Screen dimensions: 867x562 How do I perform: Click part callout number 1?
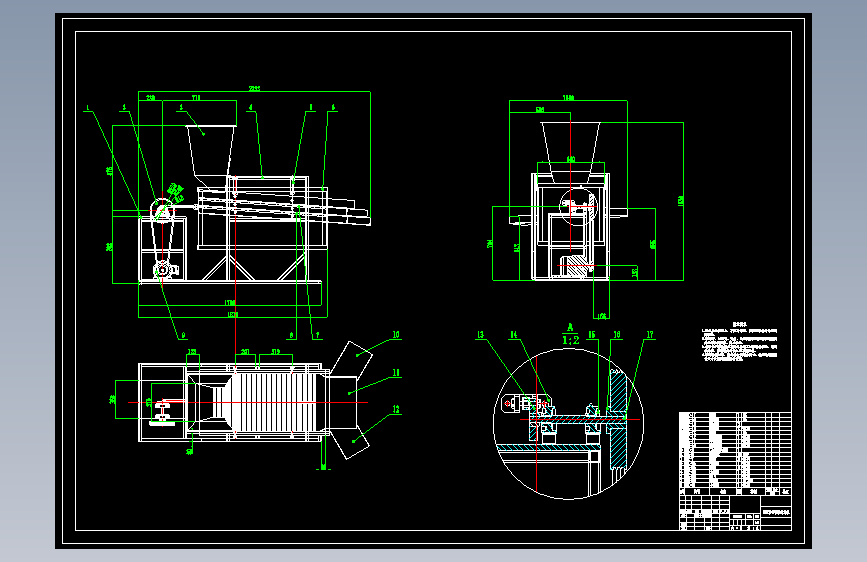pyautogui.click(x=87, y=107)
